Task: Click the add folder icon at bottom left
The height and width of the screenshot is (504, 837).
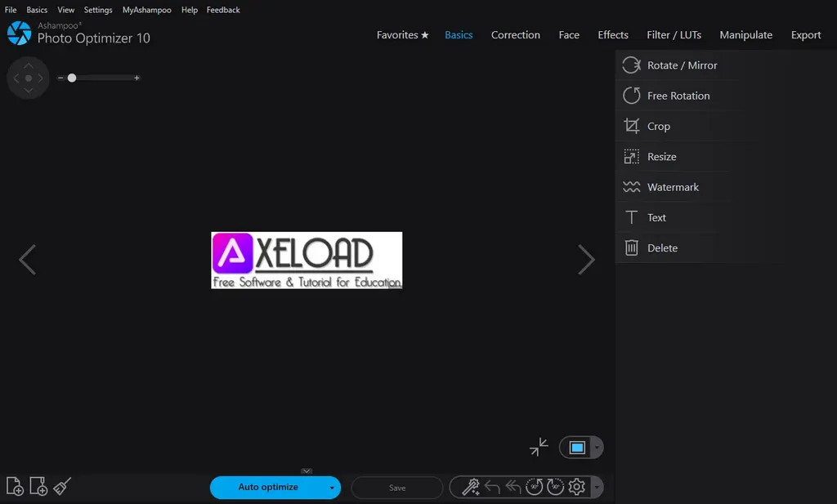Action: click(38, 486)
